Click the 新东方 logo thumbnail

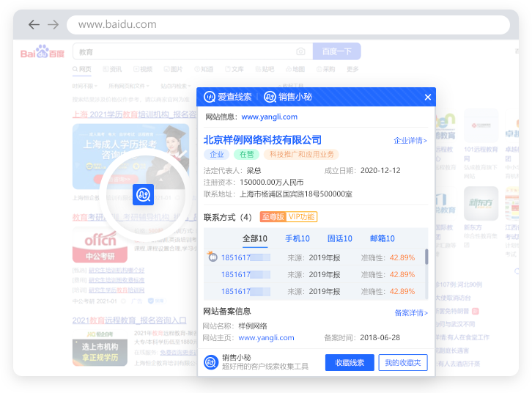481,203
